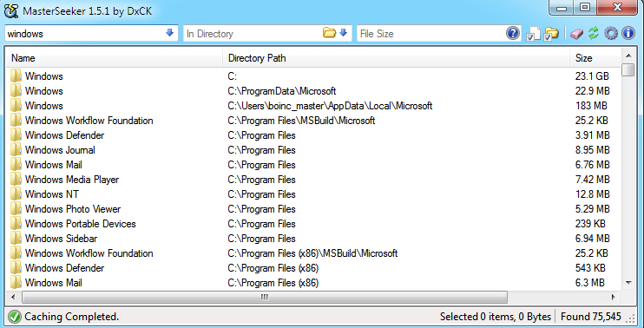This screenshot has width=644, height=328.
Task: Sort by the Name column header
Action: click(x=115, y=58)
